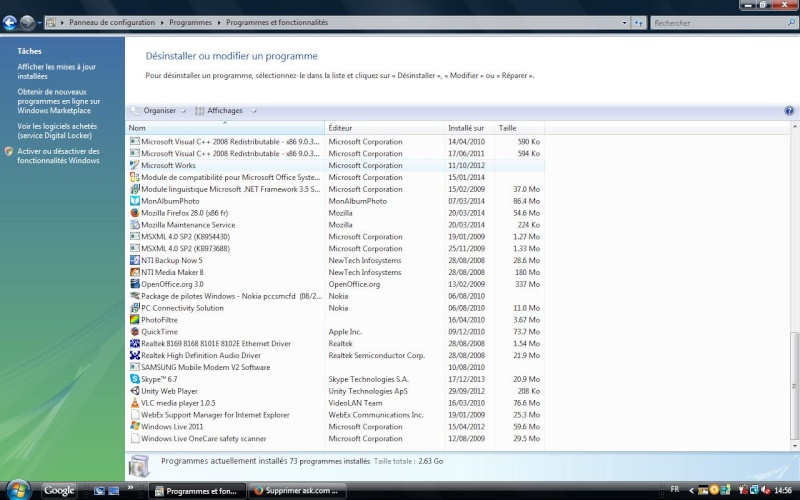The height and width of the screenshot is (500, 800).
Task: Click the Realtek Ethernet Driver icon
Action: pos(135,343)
